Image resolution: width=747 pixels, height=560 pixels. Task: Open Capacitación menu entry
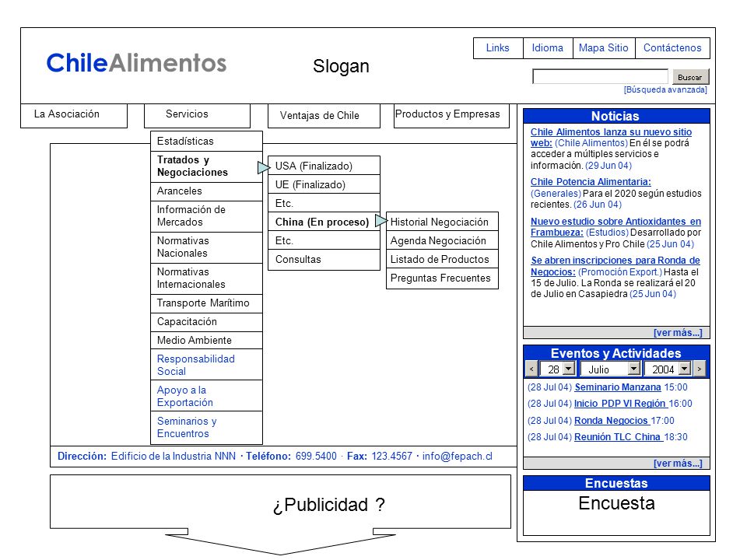point(206,322)
